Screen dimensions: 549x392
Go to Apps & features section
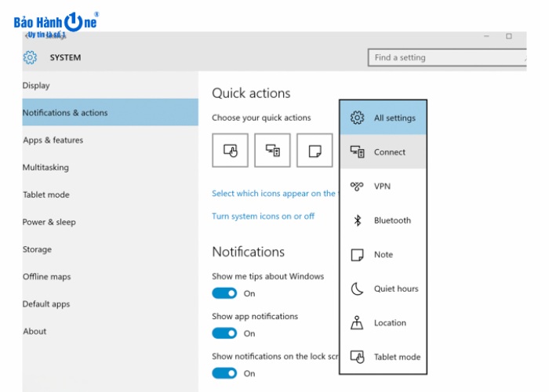coord(53,140)
